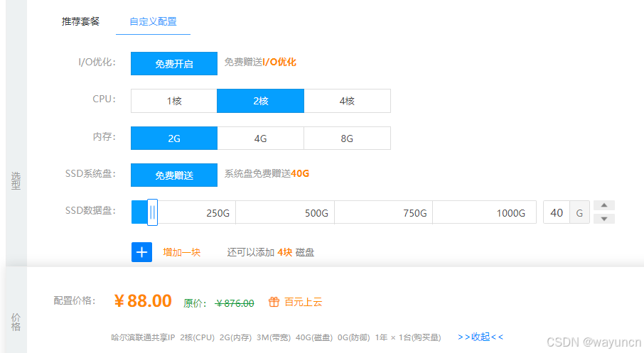
Task: Click the 免费赠送 SSD system disk button
Action: point(174,175)
